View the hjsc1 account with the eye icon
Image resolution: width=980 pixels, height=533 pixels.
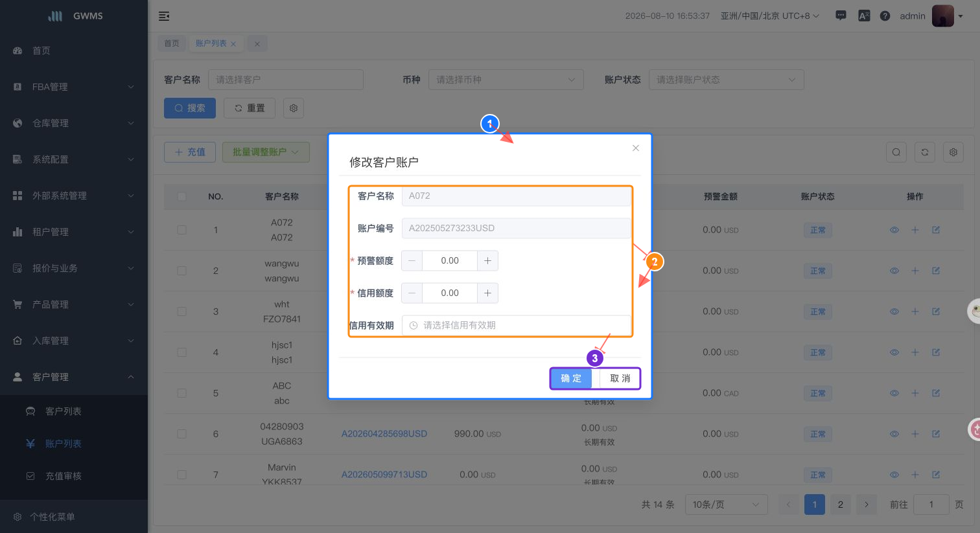pos(894,352)
